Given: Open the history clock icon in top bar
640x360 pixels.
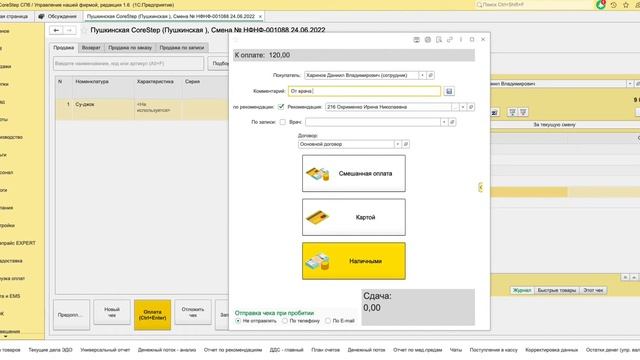Looking at the screenshot, I should (x=613, y=5).
